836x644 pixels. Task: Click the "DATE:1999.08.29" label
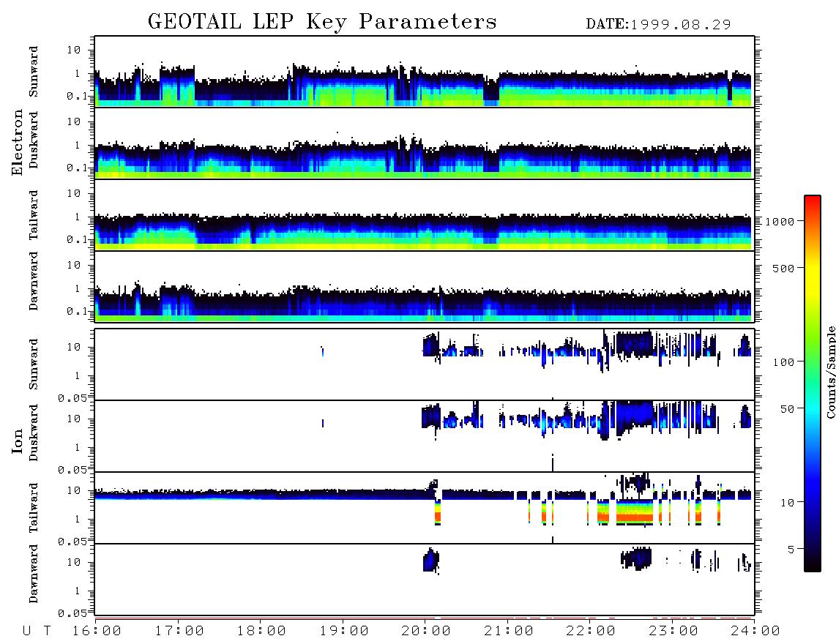coord(658,25)
